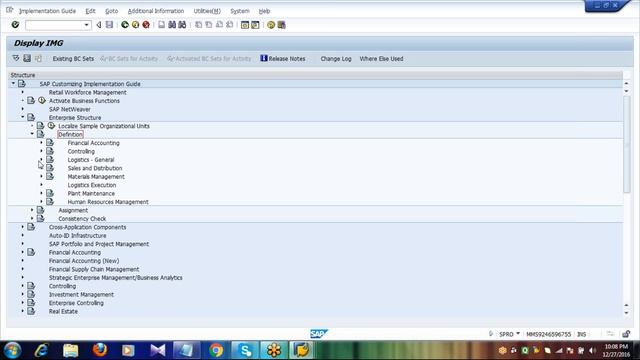Viewport: 640px width, 360px height.
Task: Click the Release Notes button
Action: (283, 59)
